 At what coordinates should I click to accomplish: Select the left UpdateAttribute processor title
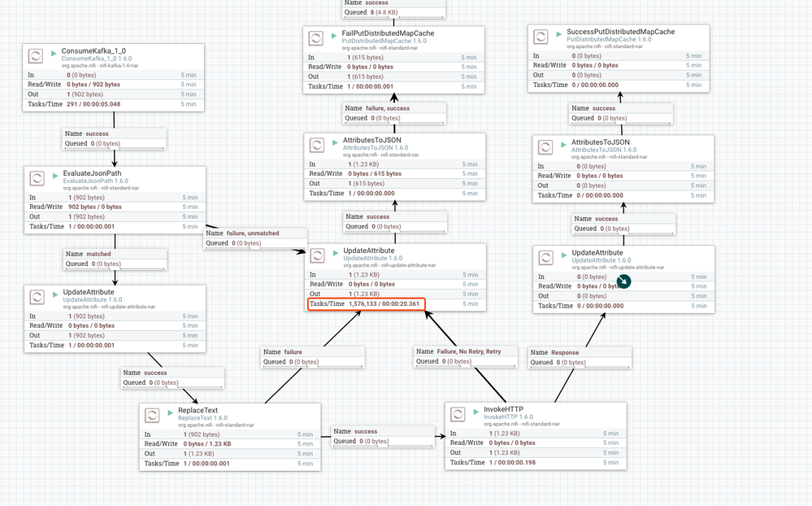[89, 292]
